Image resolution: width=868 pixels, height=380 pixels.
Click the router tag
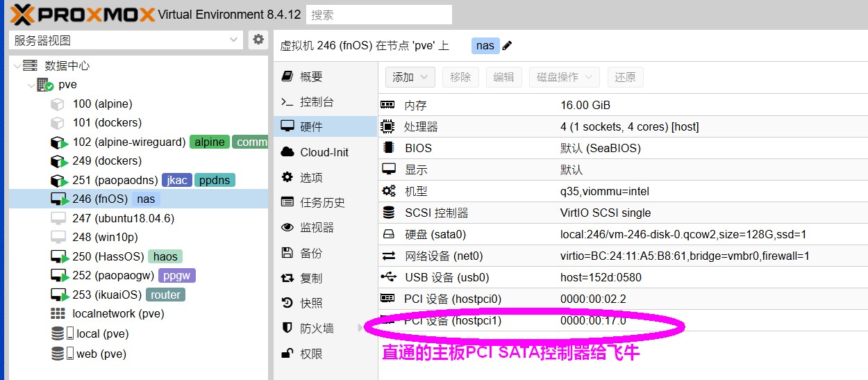click(165, 295)
